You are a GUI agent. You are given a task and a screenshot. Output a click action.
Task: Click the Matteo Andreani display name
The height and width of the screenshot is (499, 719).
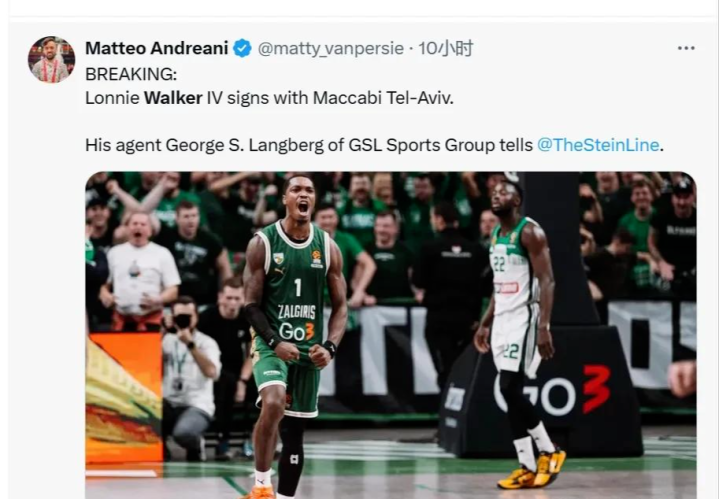pyautogui.click(x=157, y=48)
